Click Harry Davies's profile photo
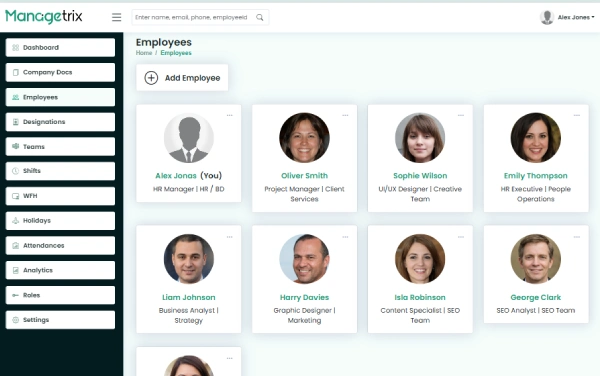600x376 pixels. (305, 259)
